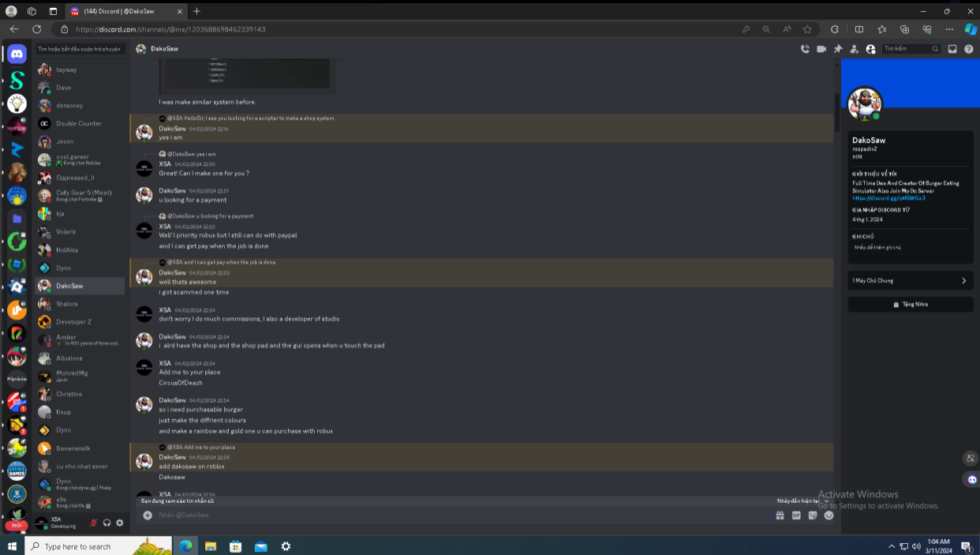Open browser Settings and more menu
Viewport: 980px width, 555px height.
[949, 29]
